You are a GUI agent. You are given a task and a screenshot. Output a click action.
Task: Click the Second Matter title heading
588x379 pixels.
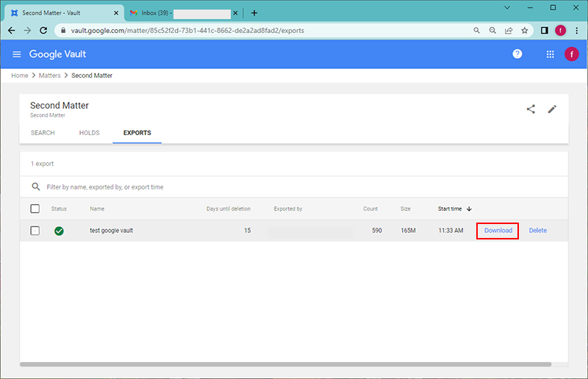[60, 105]
